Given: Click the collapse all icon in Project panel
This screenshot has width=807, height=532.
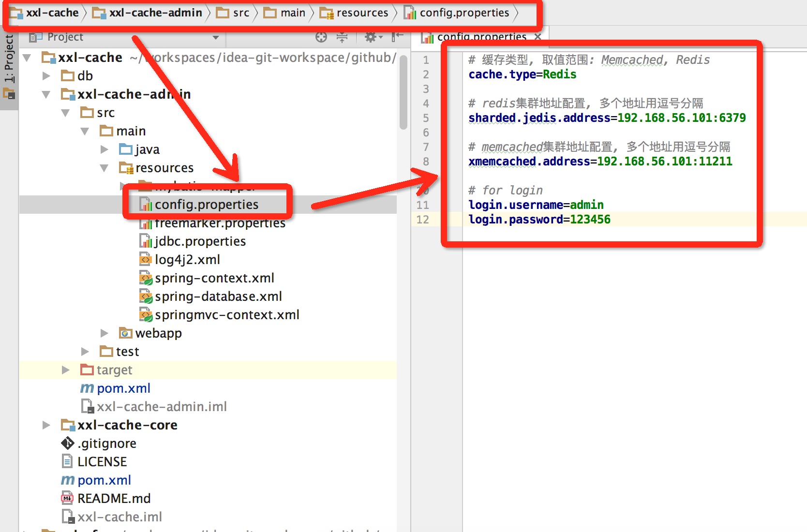Looking at the screenshot, I should [x=342, y=37].
